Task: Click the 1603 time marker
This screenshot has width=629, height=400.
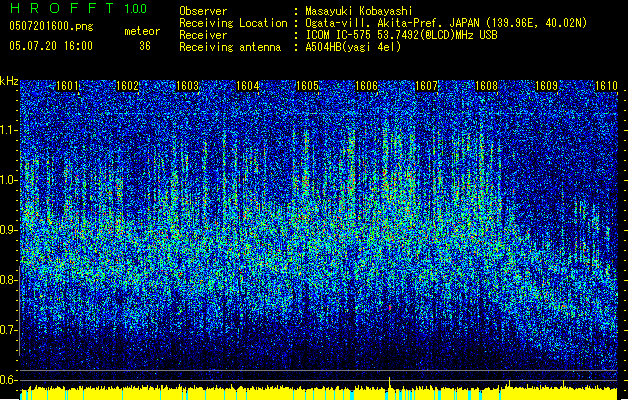Action: 187,86
